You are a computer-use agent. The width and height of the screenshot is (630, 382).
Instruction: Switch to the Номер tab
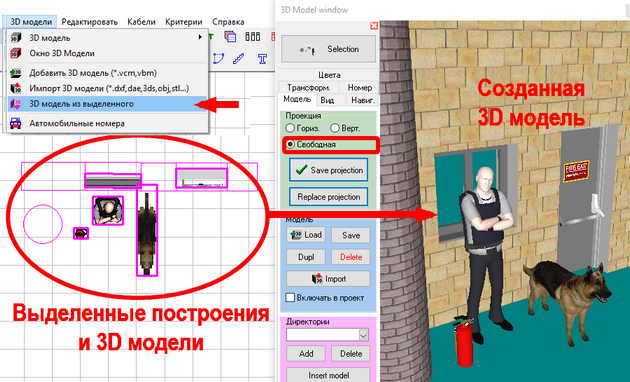(359, 87)
